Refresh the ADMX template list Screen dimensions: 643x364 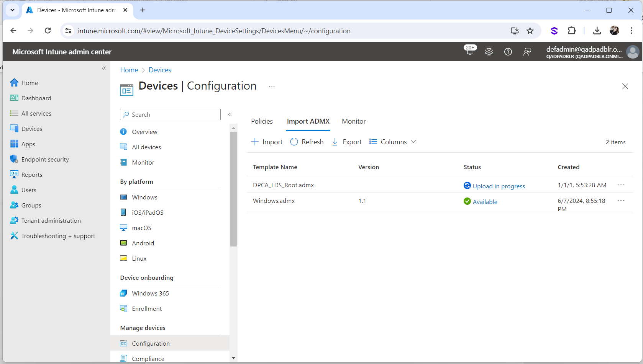coord(307,142)
